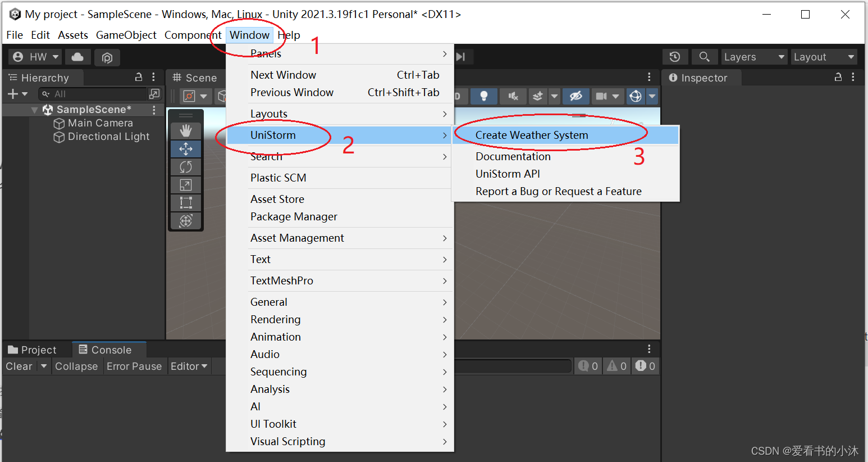Viewport: 868px width, 462px height.
Task: Toggle the Hierarchy panel lock
Action: 139,77
